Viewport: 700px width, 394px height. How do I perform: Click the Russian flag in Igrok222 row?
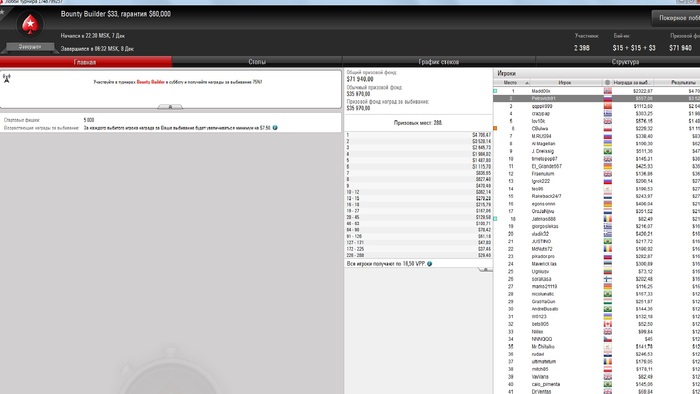coord(607,181)
